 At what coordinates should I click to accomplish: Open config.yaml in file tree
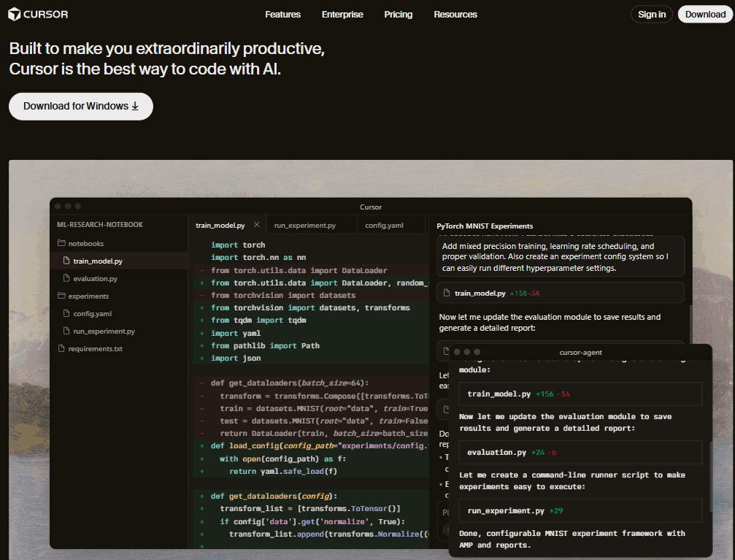point(93,313)
